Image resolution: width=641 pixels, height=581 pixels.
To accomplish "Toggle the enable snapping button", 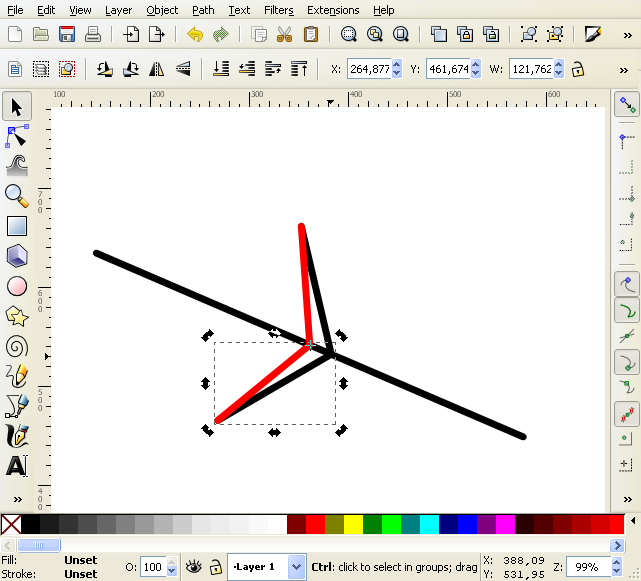I will coord(627,104).
